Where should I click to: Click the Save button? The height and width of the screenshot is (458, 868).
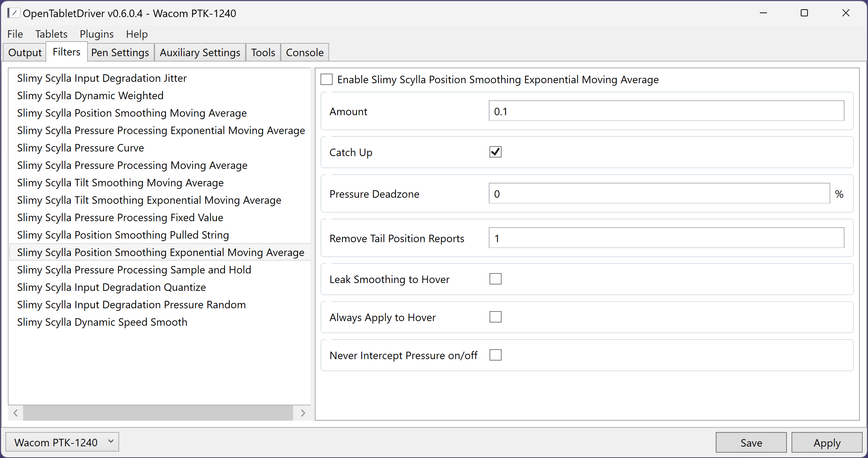tap(751, 443)
